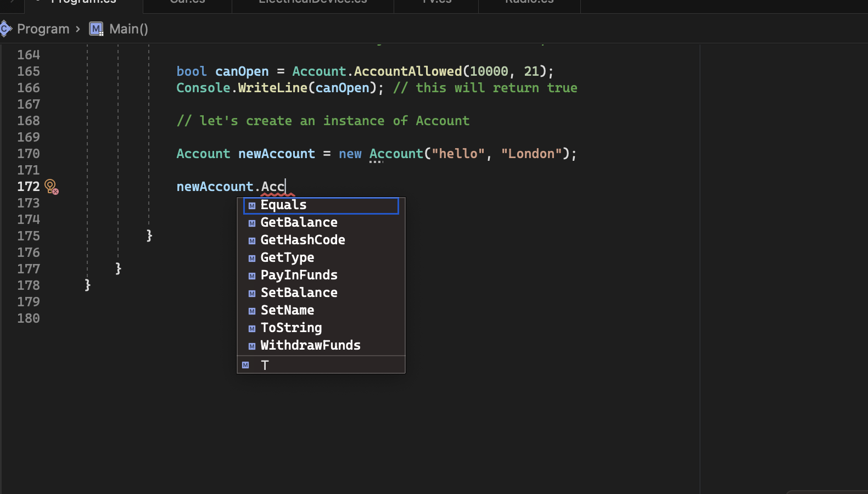Click the method icon beside SetBalance
Screen dimensions: 868x494
[252, 294]
